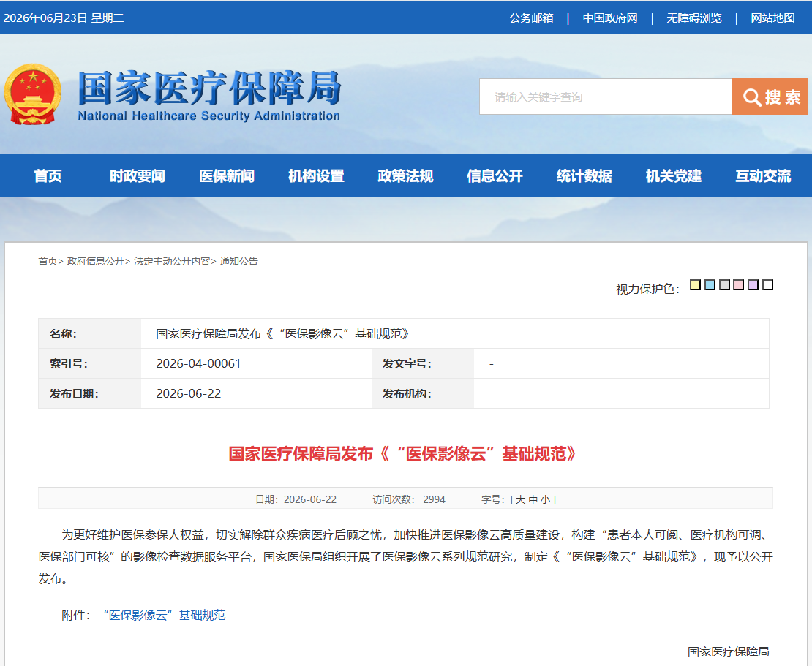Set font size to 小
Viewport: 812px width, 666px height.
click(545, 499)
